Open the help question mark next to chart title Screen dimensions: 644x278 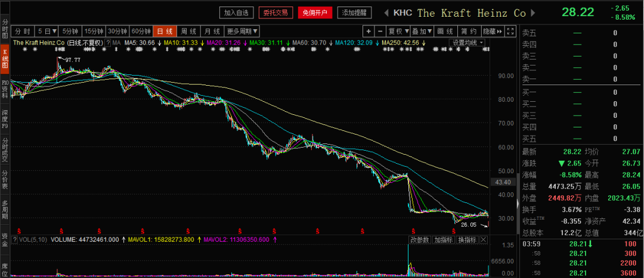tap(108, 42)
